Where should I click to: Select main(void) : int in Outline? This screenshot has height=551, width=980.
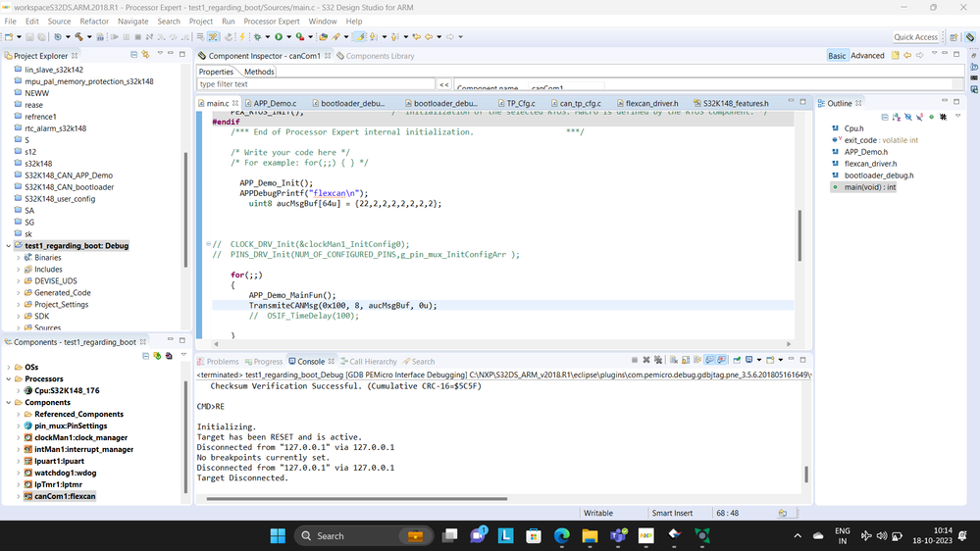pyautogui.click(x=869, y=187)
